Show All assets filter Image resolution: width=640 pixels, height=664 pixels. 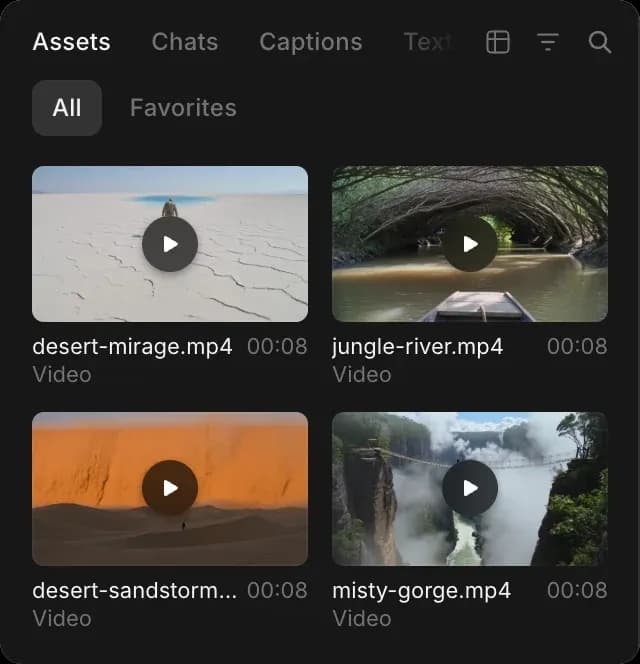(x=67, y=108)
